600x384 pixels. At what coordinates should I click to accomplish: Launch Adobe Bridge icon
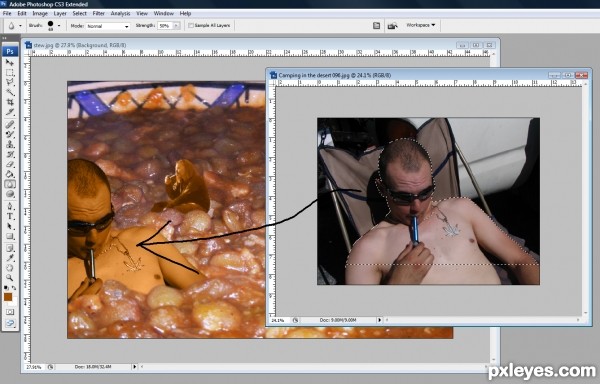click(392, 26)
